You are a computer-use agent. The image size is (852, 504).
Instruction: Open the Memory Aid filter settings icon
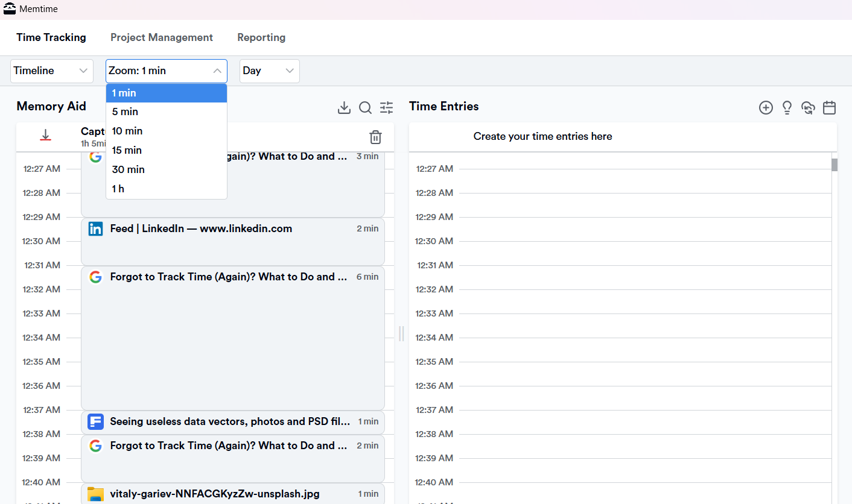[386, 107]
